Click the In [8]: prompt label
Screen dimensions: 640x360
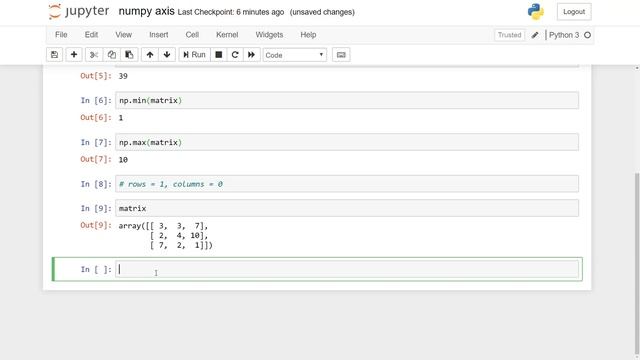point(96,184)
